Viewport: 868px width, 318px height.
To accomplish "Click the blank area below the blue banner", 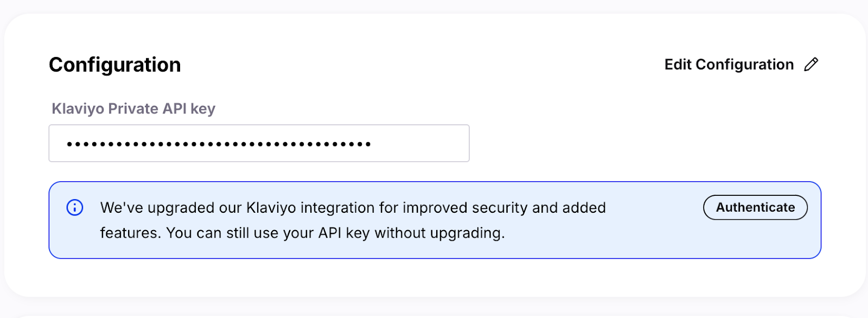I will click(x=434, y=278).
